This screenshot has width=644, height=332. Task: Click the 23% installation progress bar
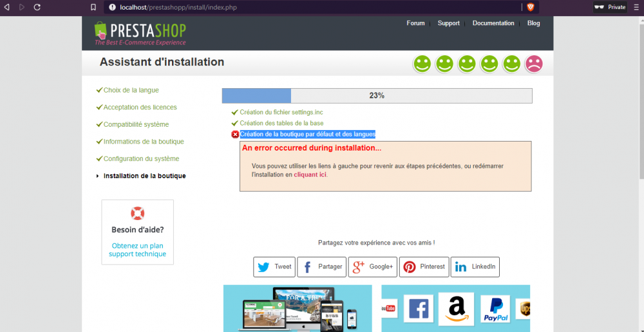coord(377,96)
